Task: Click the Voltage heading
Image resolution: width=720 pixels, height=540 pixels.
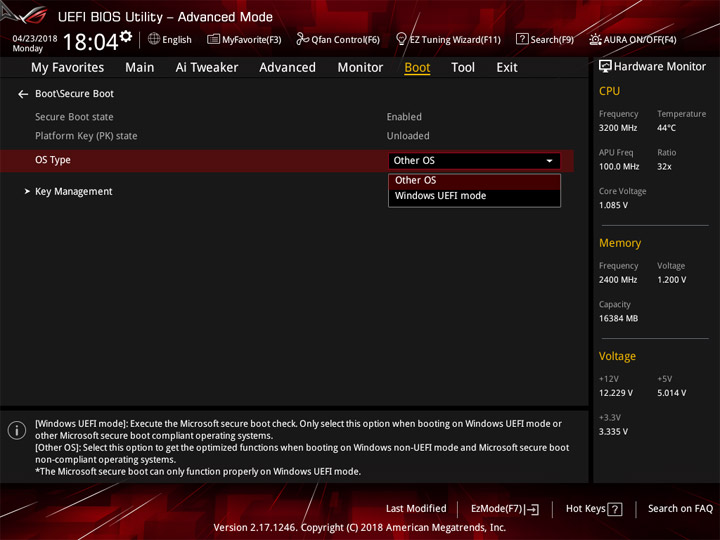Action: tap(617, 357)
